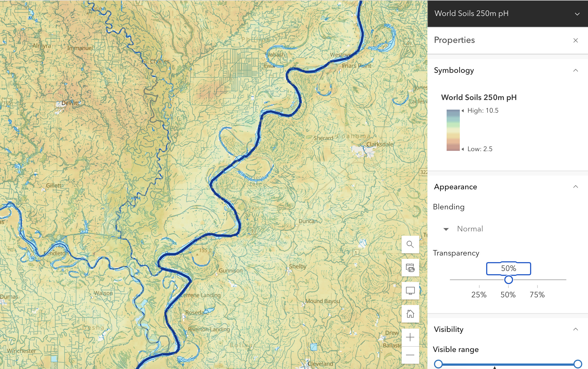Image resolution: width=588 pixels, height=369 pixels.
Task: Click the Shelby town label
Action: (x=298, y=266)
